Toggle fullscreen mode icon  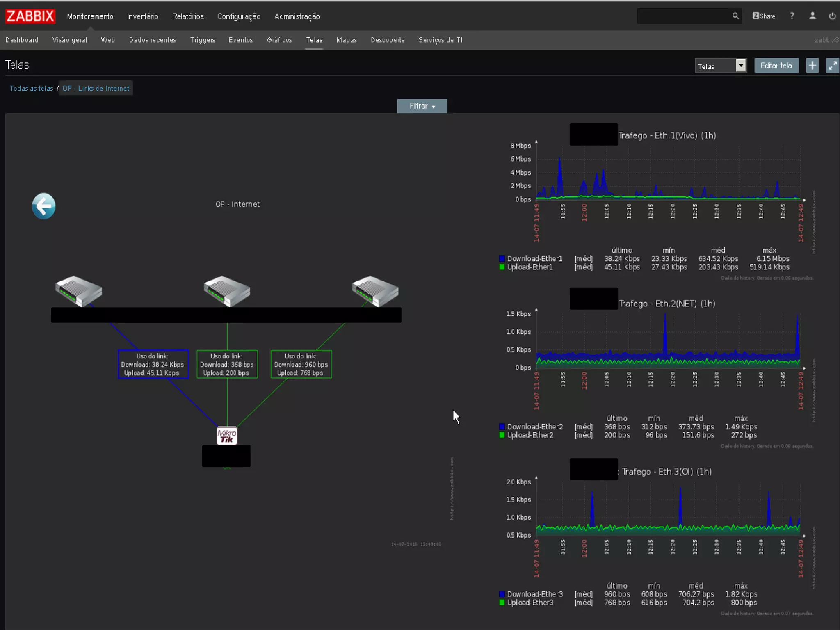point(832,66)
